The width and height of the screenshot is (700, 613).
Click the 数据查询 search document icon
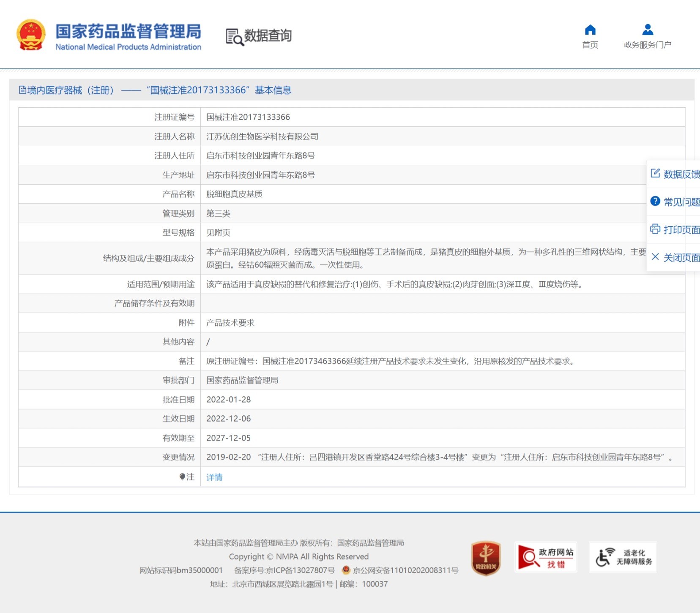pos(235,37)
